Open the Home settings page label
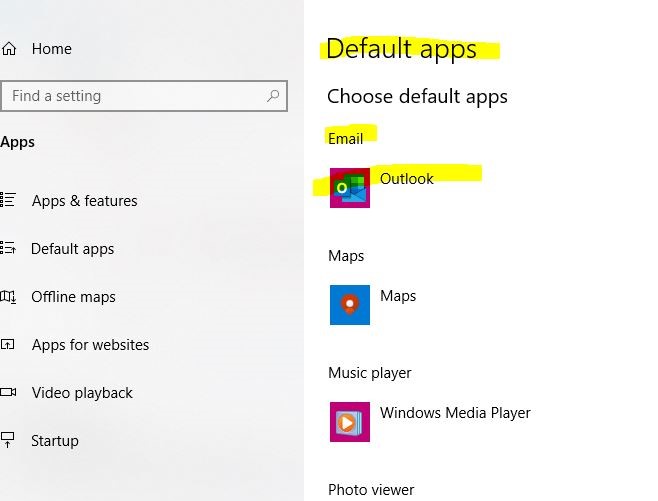Screen dimensions: 658x501 point(52,49)
